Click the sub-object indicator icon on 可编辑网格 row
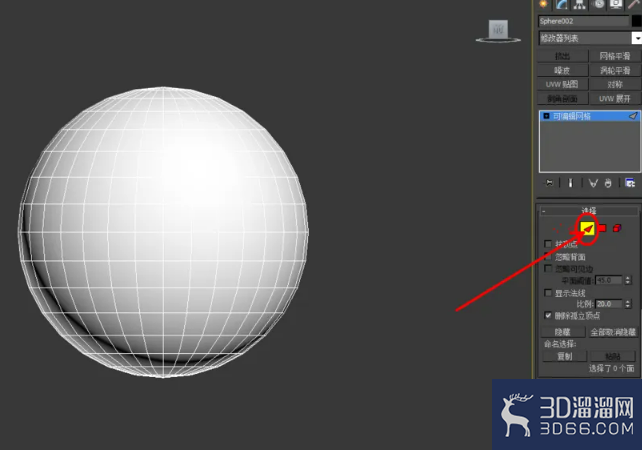Image resolution: width=642 pixels, height=450 pixels. 633,116
